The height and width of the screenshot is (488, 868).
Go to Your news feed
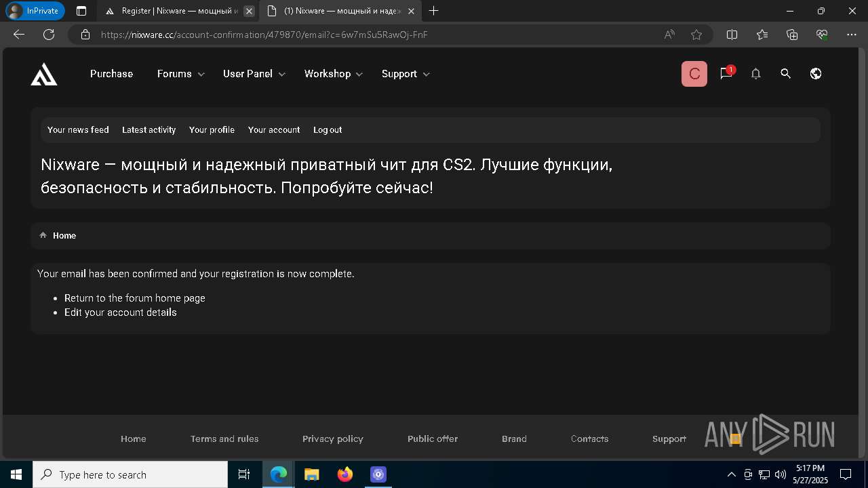(78, 130)
